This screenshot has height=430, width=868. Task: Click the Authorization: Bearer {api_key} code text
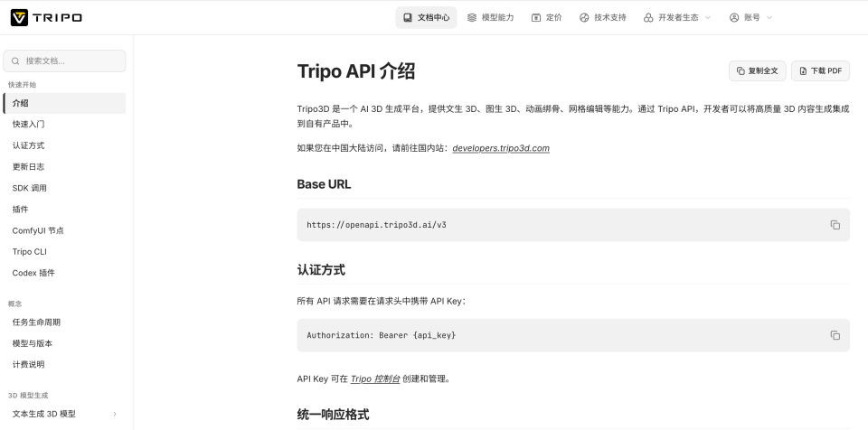pyautogui.click(x=382, y=335)
